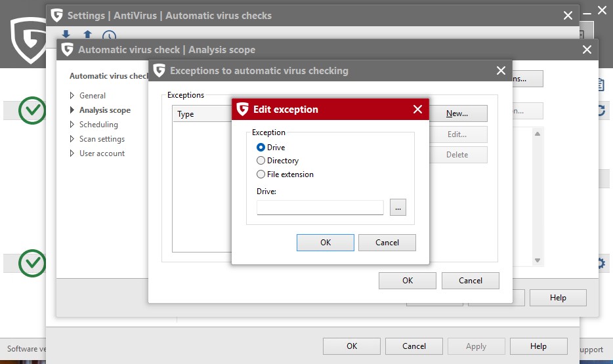Click the shield icon in Settings window title
The image size is (613, 364).
pos(56,16)
